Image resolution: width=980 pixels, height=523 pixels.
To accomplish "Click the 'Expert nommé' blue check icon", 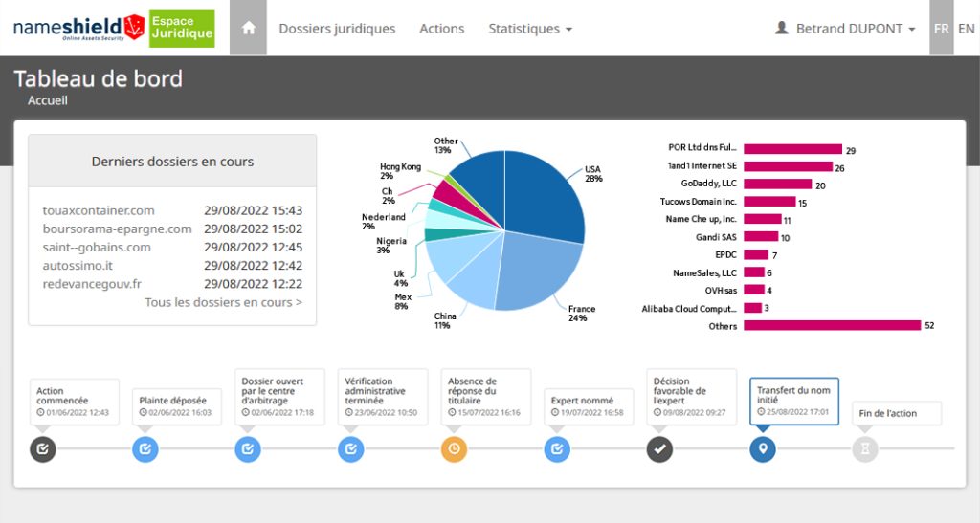I will (557, 448).
